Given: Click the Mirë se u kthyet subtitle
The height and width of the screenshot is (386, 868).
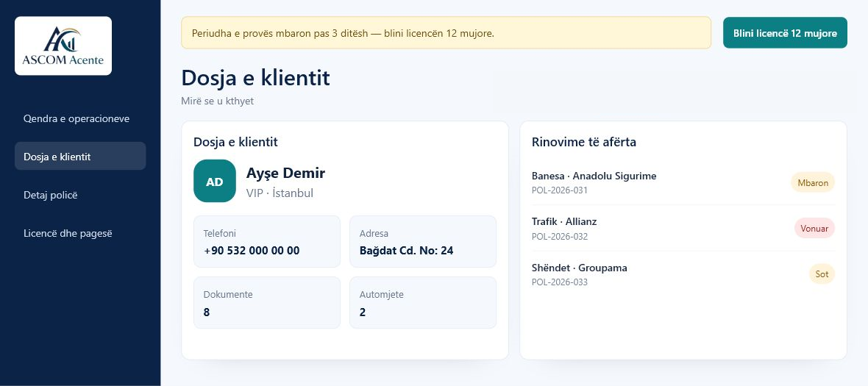Looking at the screenshot, I should (218, 101).
